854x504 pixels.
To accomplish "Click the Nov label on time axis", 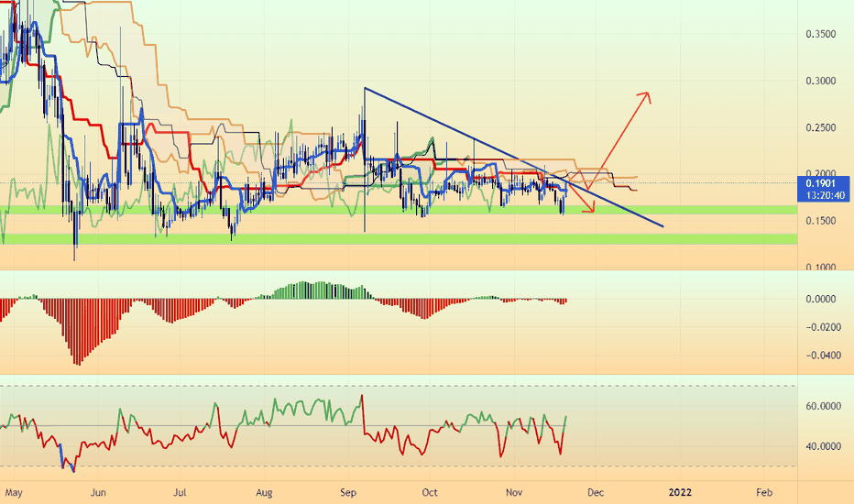I will [x=514, y=493].
